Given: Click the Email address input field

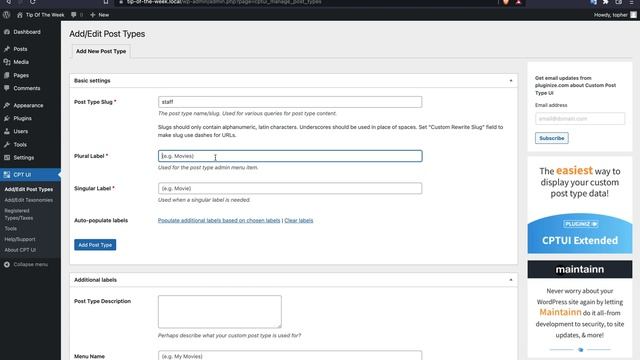Looking at the screenshot, I should tap(580, 118).
